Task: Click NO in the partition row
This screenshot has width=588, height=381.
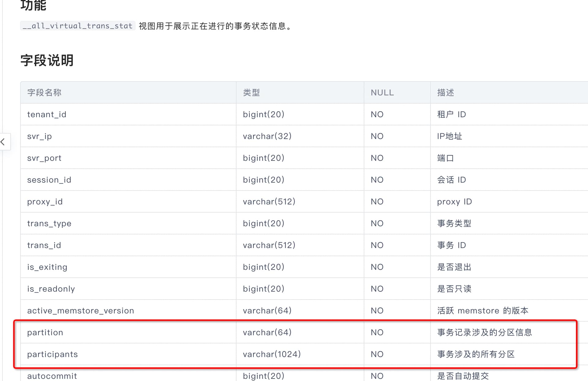Action: [x=377, y=332]
